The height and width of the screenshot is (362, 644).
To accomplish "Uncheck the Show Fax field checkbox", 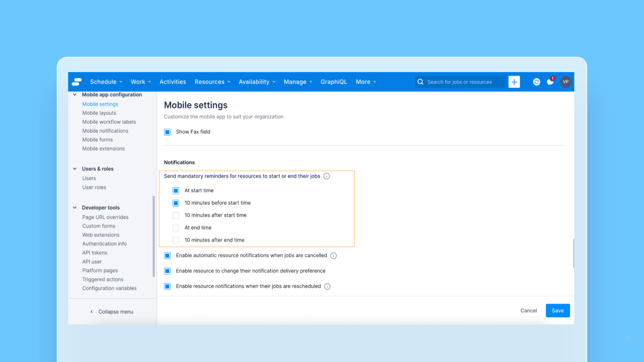I will 167,132.
